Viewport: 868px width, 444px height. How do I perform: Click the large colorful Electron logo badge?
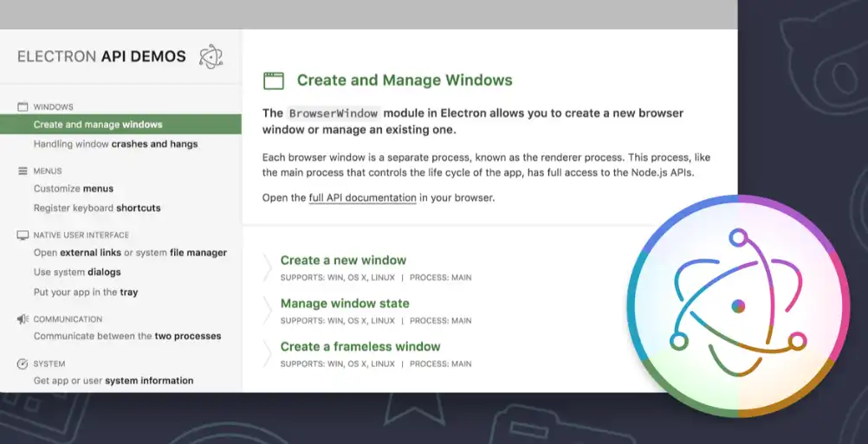pos(738,306)
